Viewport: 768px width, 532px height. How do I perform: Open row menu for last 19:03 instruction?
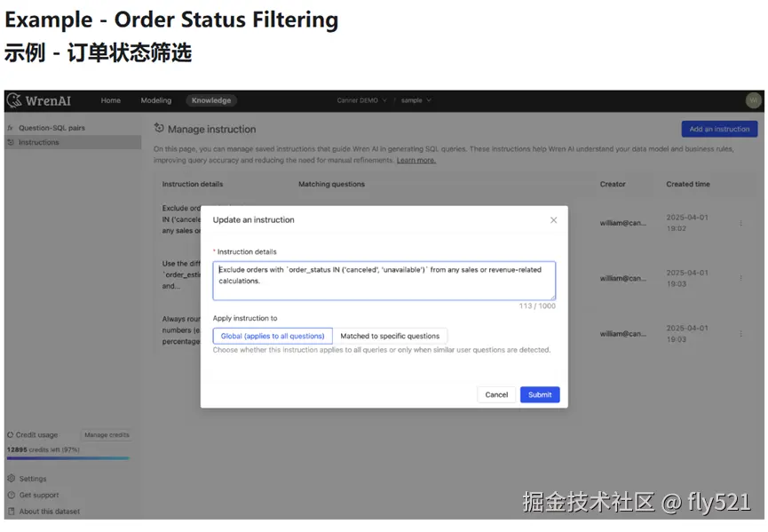pos(740,334)
